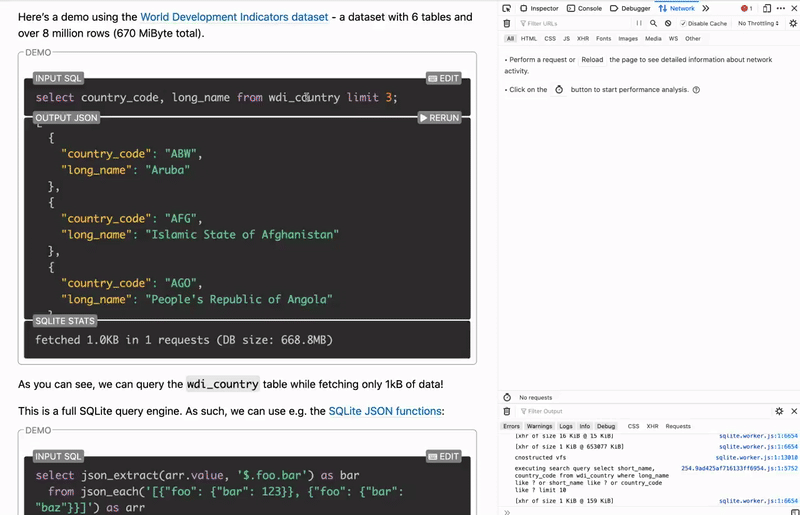The width and height of the screenshot is (800, 515).
Task: Pause network recording
Action: coord(639,23)
